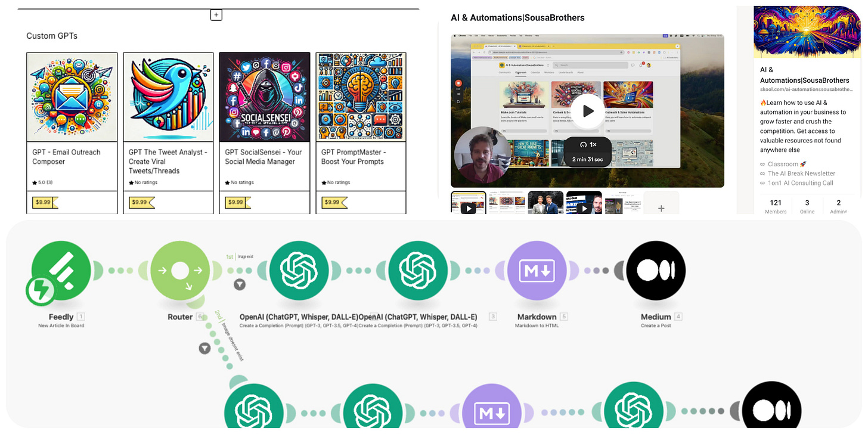
Task: Click the 3 Online count
Action: [807, 207]
